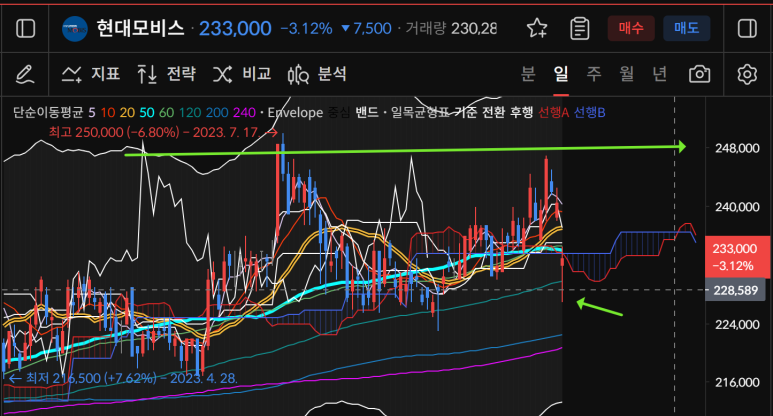Viewport: 773px width, 416px height.
Task: Click the red 233,000 current price tag
Action: tap(737, 257)
